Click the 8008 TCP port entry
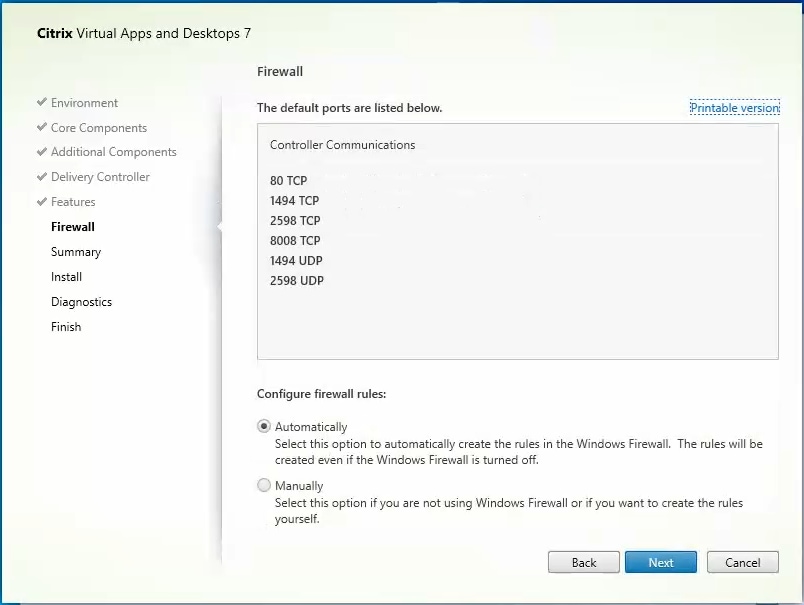The height and width of the screenshot is (605, 804). [295, 241]
